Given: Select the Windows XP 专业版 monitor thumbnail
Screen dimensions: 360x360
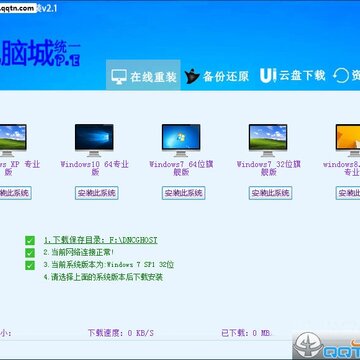Looking at the screenshot, I should tap(12, 140).
